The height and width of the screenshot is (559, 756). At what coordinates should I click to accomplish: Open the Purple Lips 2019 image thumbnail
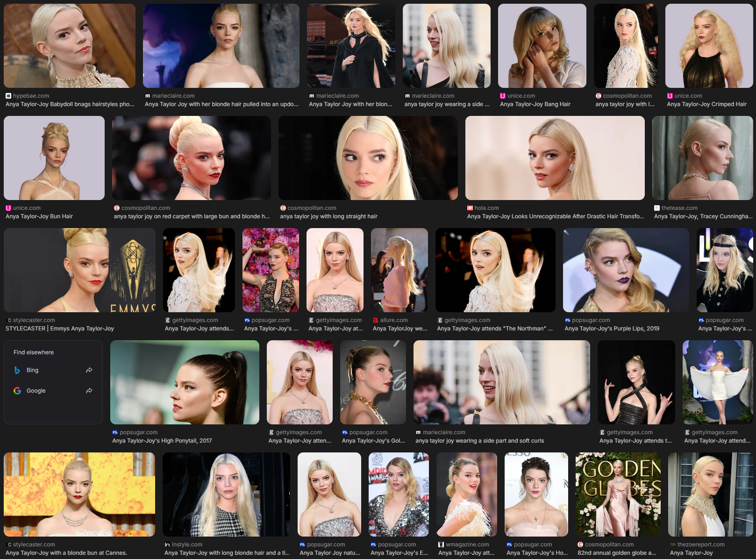(626, 270)
